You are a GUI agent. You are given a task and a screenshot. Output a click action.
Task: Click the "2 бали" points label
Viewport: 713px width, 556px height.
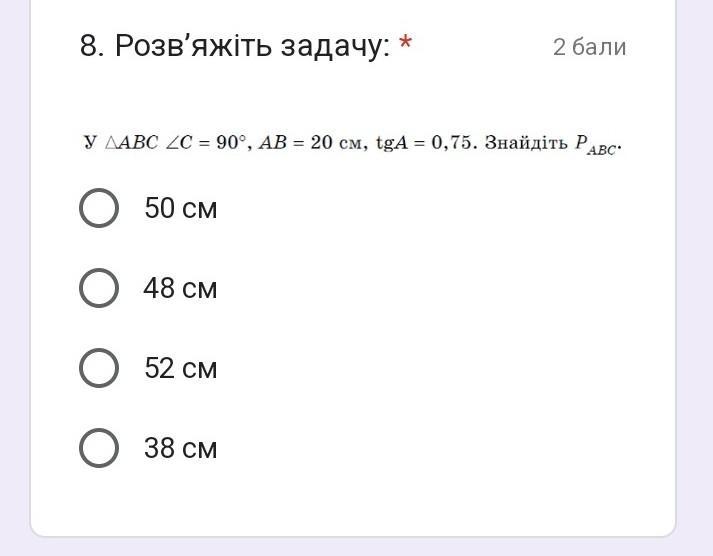(x=590, y=47)
